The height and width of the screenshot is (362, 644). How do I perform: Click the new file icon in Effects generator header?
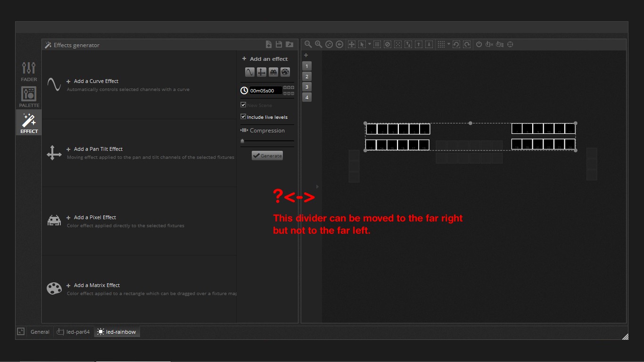(269, 44)
